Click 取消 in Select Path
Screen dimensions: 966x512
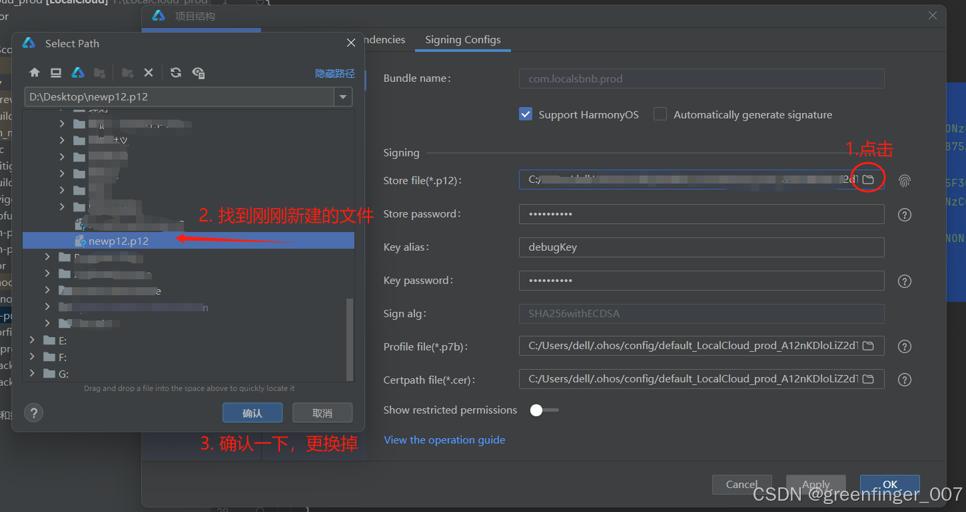click(322, 413)
